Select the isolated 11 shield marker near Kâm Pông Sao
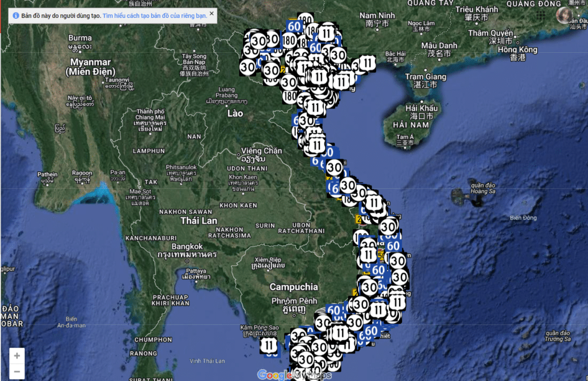 pyautogui.click(x=269, y=345)
